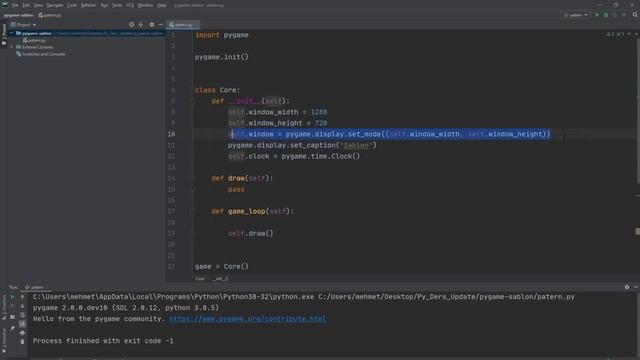
Task: Click the locate current file target icon in Project panel
Action: coord(131,24)
